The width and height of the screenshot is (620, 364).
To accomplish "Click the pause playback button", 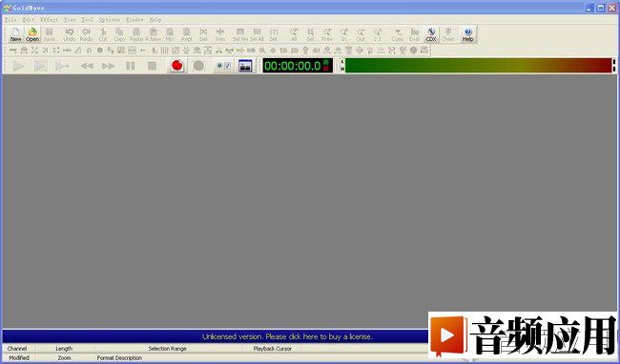I will 130,66.
